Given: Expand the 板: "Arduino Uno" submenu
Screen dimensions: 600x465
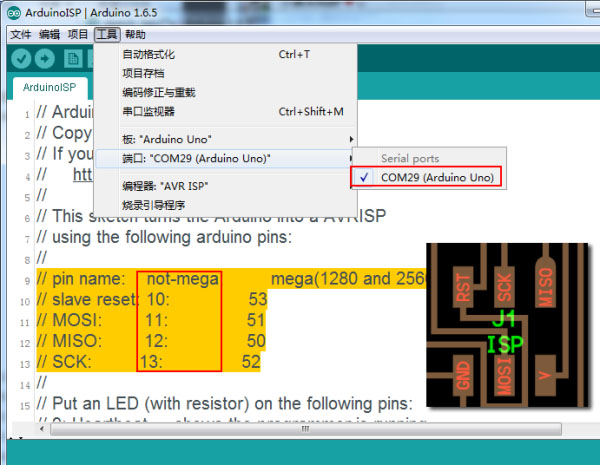Looking at the screenshot, I should [x=226, y=139].
